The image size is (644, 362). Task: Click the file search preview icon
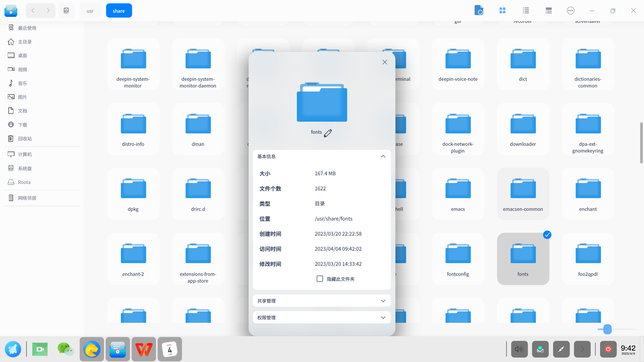(479, 10)
